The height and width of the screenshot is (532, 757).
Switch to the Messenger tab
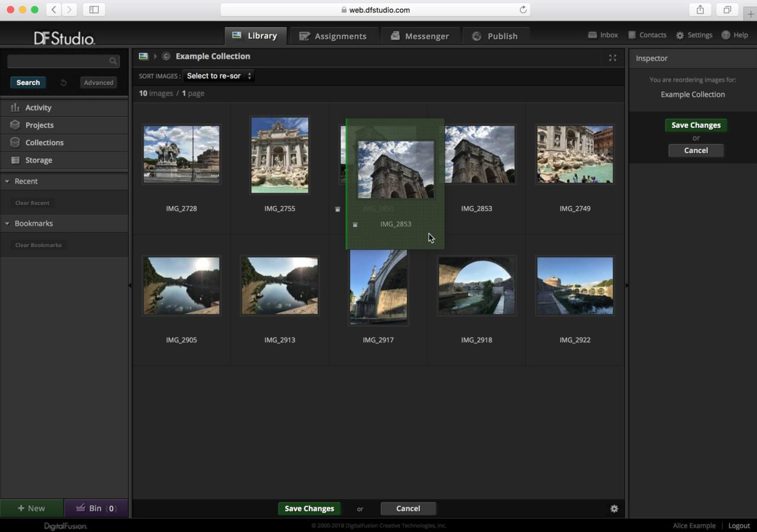click(x=420, y=36)
